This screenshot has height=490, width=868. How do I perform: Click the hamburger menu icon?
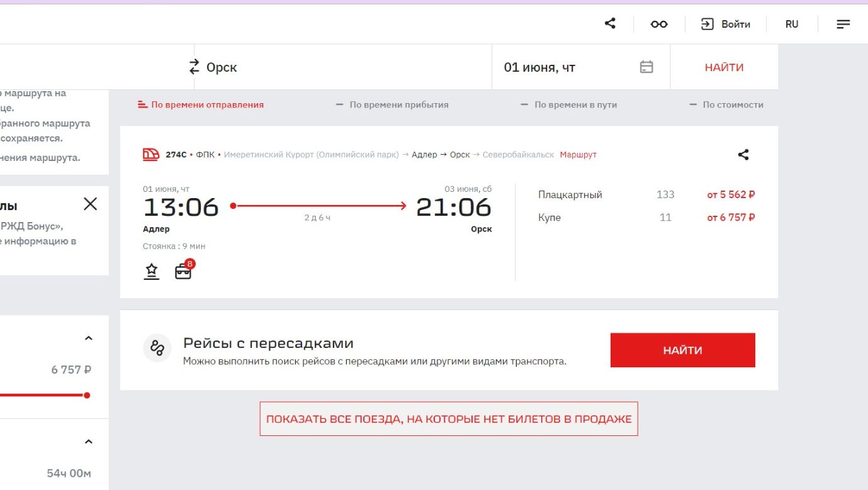click(x=843, y=24)
